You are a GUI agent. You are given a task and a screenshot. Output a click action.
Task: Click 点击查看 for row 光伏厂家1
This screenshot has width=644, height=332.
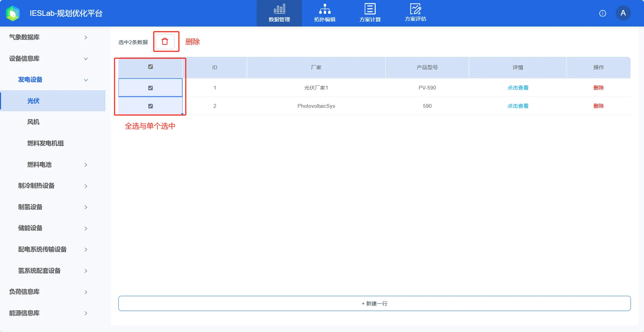coord(518,88)
